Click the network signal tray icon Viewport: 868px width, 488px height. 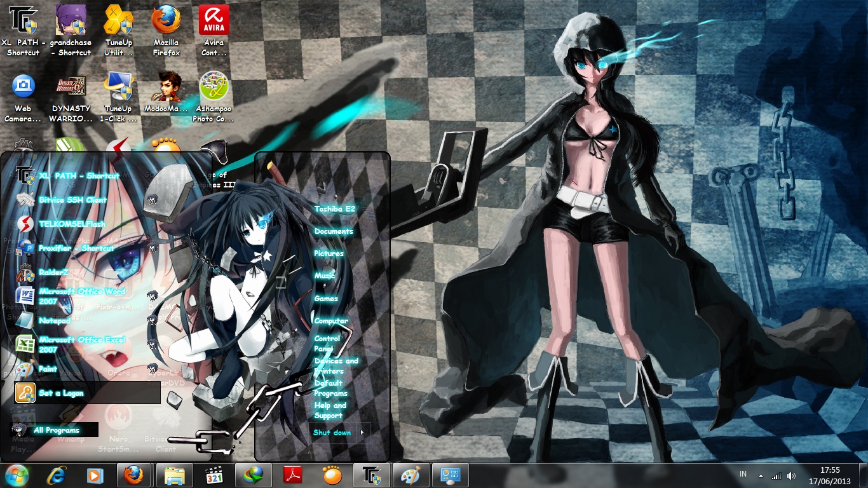coord(776,475)
